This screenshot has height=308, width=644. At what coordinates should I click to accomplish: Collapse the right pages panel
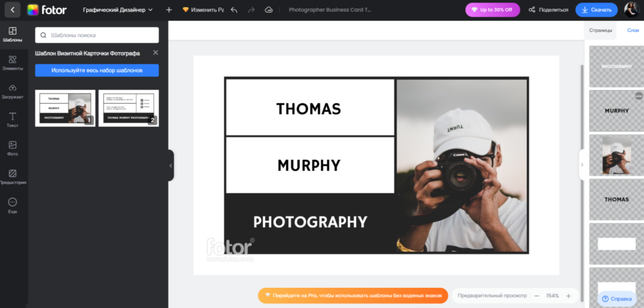[582, 165]
